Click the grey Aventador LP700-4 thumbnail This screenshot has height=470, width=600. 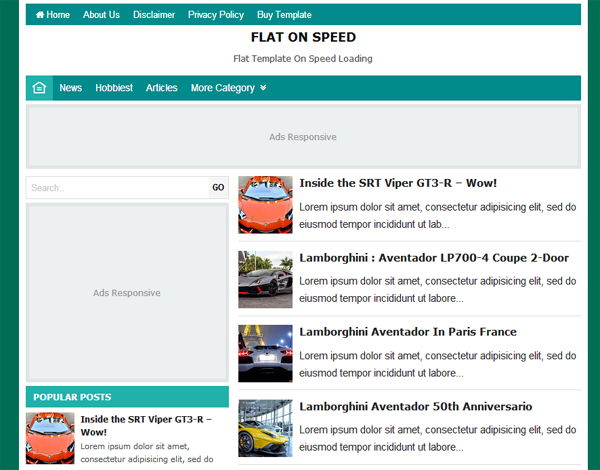tap(265, 279)
